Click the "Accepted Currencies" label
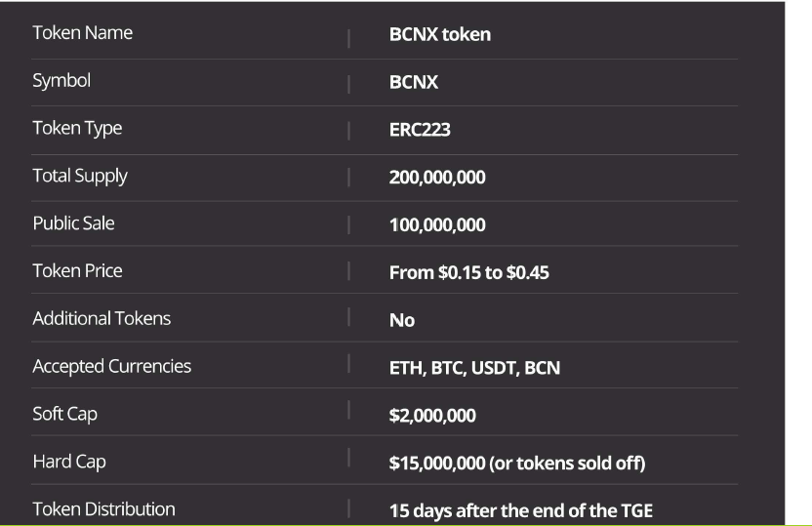The height and width of the screenshot is (526, 812). point(112,367)
